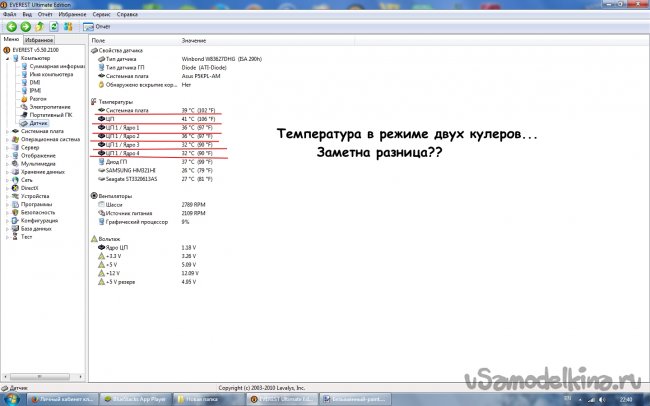Expand the Системная плата tree branch
This screenshot has width=650, height=406.
7,132
